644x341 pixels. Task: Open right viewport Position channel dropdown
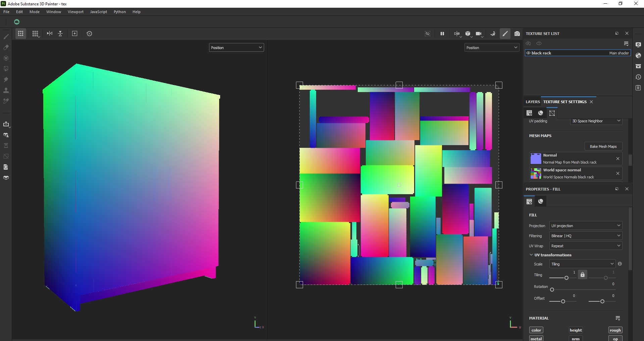[x=492, y=48]
